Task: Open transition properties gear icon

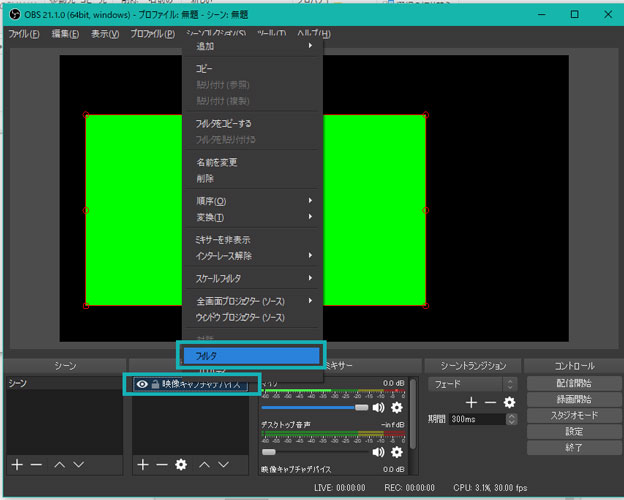Action: pos(509,402)
